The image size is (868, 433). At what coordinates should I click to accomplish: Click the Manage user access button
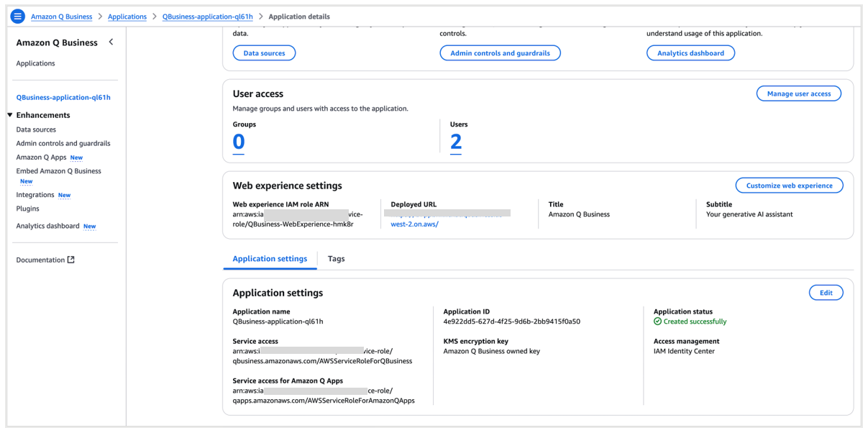coord(799,94)
